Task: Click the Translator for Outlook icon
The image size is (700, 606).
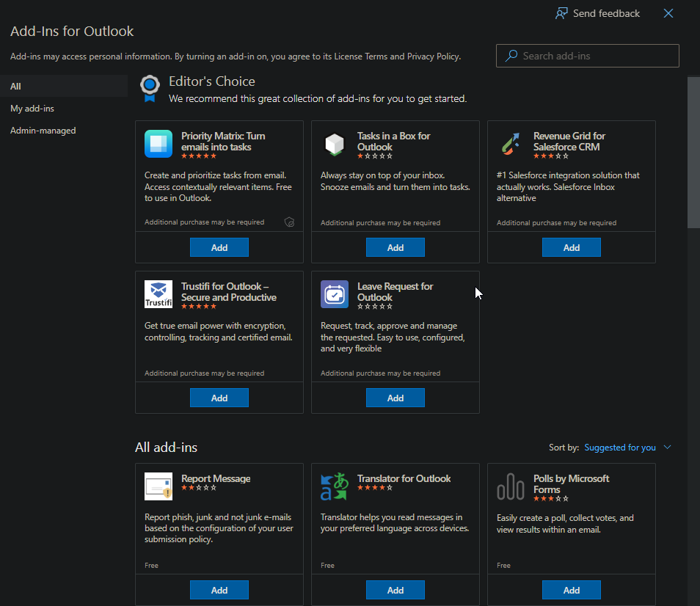Action: (335, 486)
